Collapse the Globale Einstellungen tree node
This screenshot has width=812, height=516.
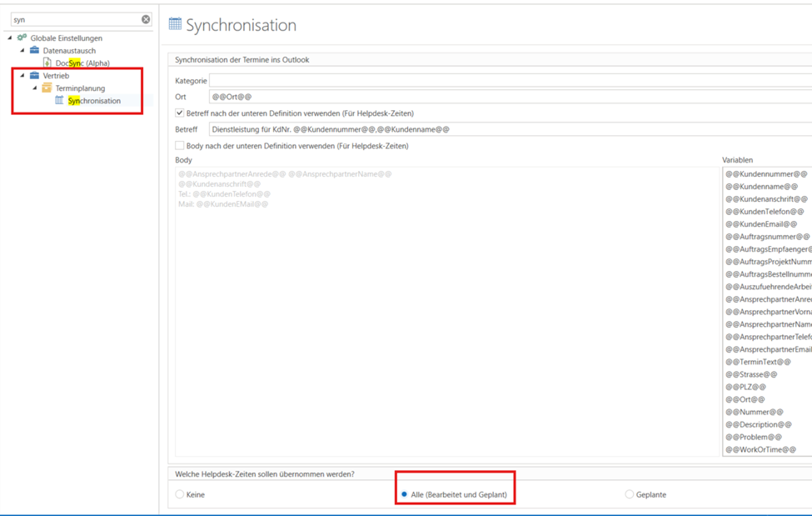click(x=10, y=38)
